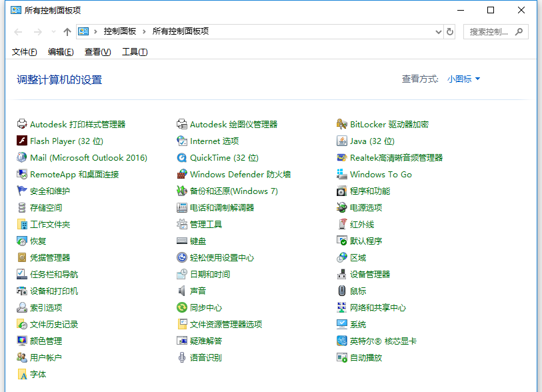Click the BitLocker 驱动器加密 key icon
This screenshot has width=542, height=392.
[342, 124]
